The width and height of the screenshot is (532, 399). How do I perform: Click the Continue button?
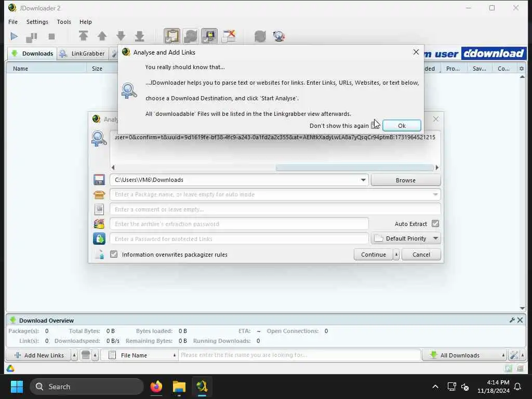[x=373, y=255]
